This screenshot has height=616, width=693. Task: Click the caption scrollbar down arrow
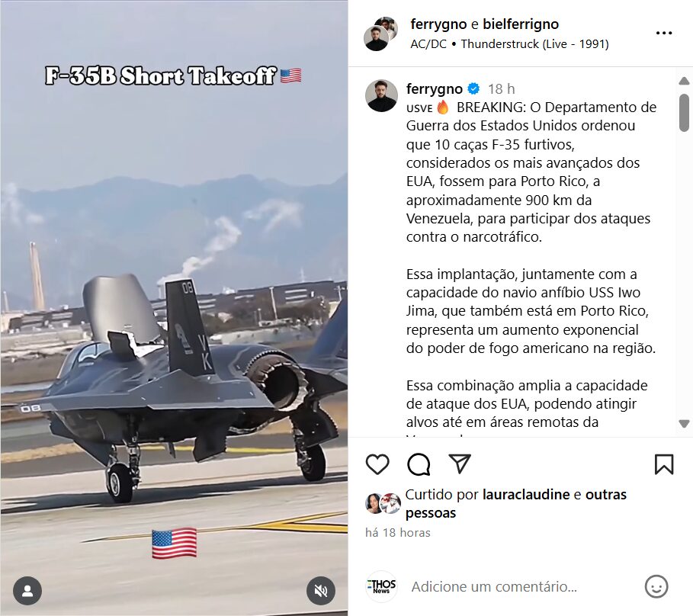(x=684, y=424)
